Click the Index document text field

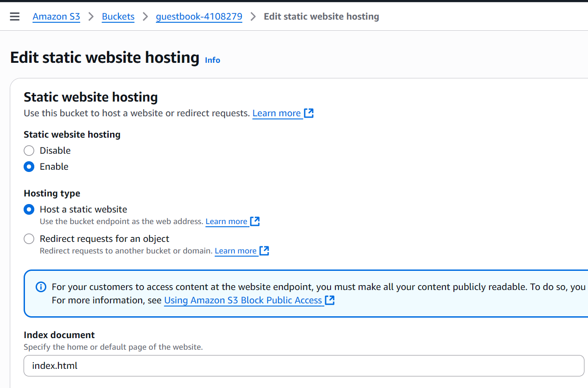(x=303, y=366)
